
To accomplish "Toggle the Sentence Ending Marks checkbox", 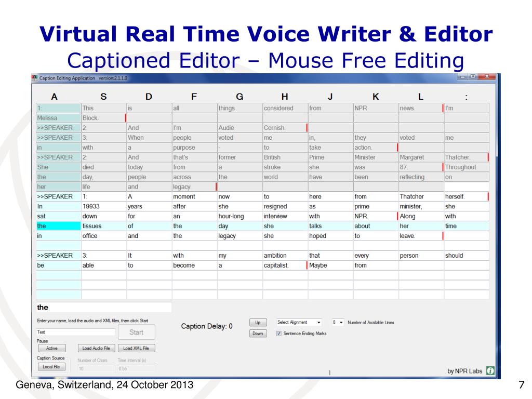I will click(x=279, y=334).
